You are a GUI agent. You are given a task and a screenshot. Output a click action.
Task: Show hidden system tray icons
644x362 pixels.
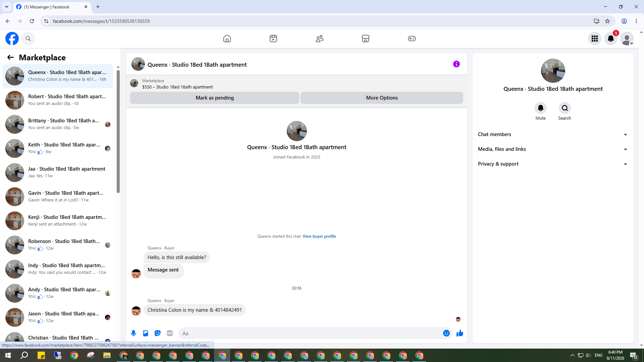573,355
